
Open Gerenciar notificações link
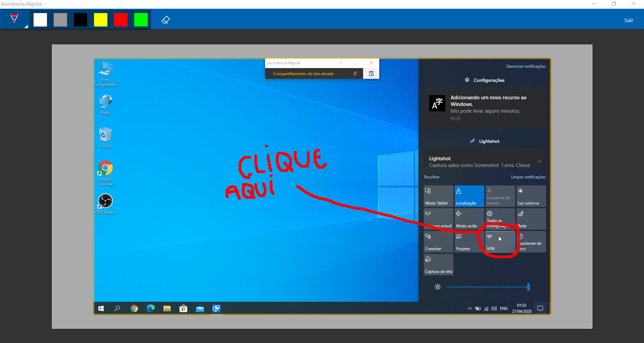(526, 66)
